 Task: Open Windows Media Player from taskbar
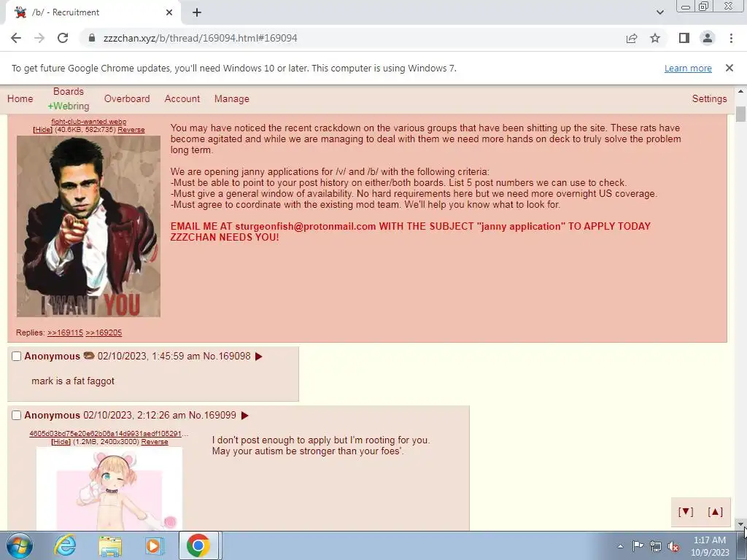tap(153, 545)
